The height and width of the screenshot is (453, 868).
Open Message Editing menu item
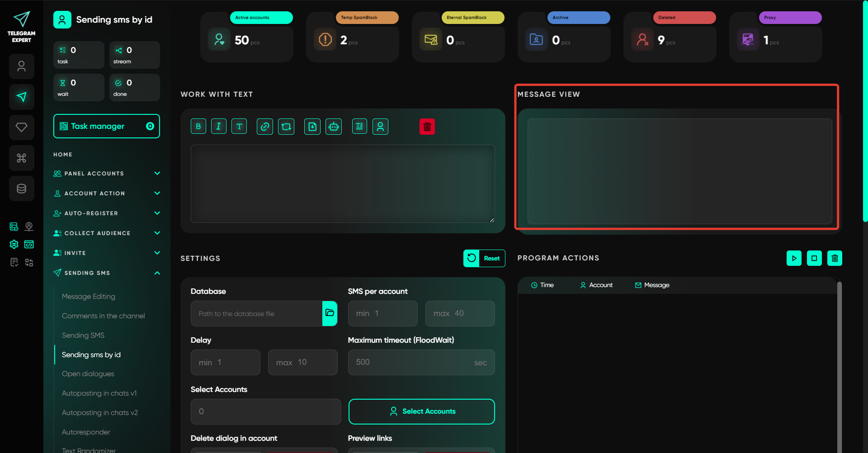click(89, 297)
